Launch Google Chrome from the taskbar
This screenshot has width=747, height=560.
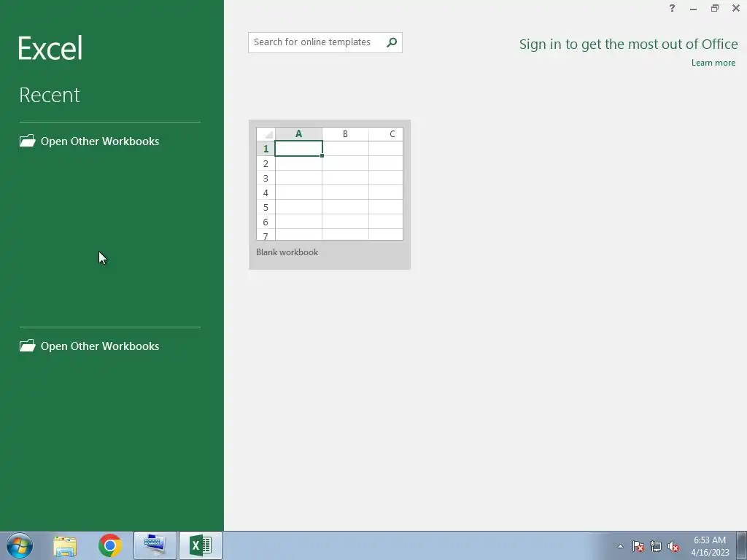tap(110, 545)
